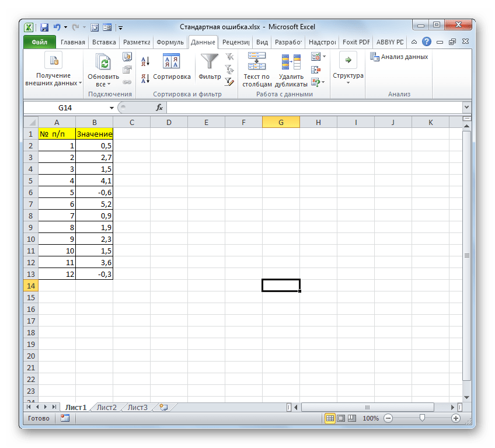This screenshot has width=495, height=448.
Task: Expand the formula bar with arrow
Action: [x=466, y=107]
